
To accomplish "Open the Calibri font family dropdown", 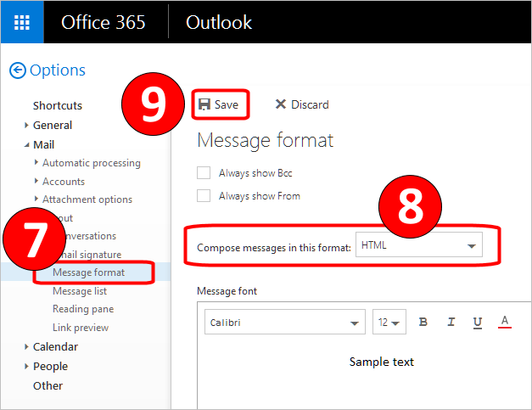I will click(285, 322).
